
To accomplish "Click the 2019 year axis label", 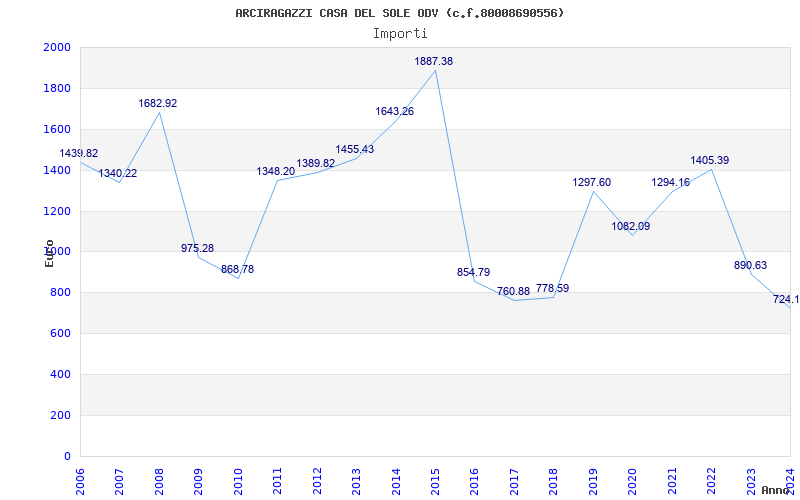I will (x=593, y=482).
